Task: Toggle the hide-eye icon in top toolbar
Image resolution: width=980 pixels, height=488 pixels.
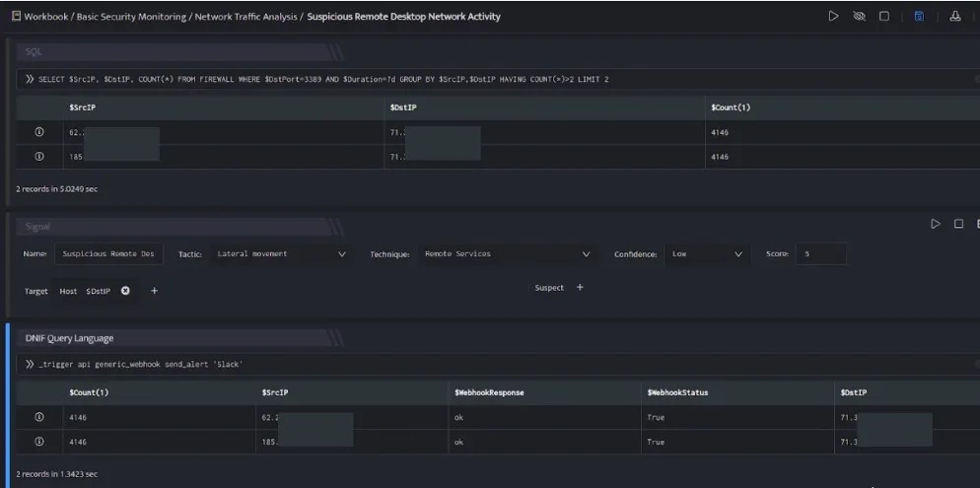Action: (x=860, y=16)
